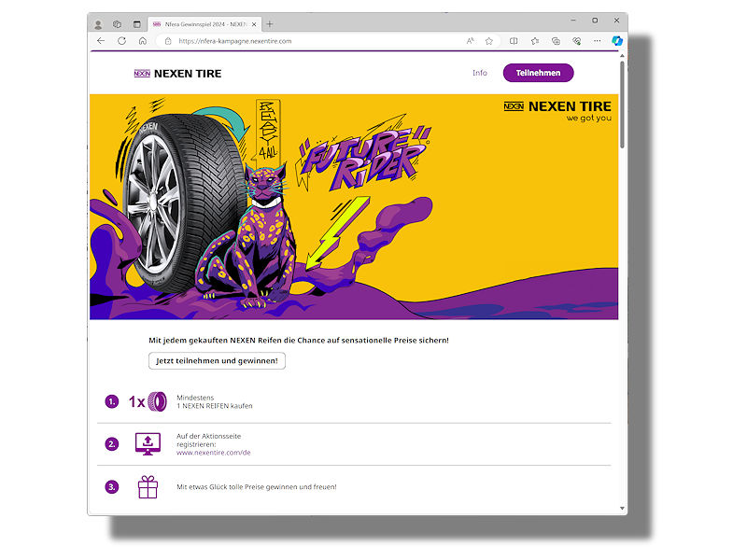Add this page to favorites star
The height and width of the screenshot is (560, 747).
click(488, 41)
